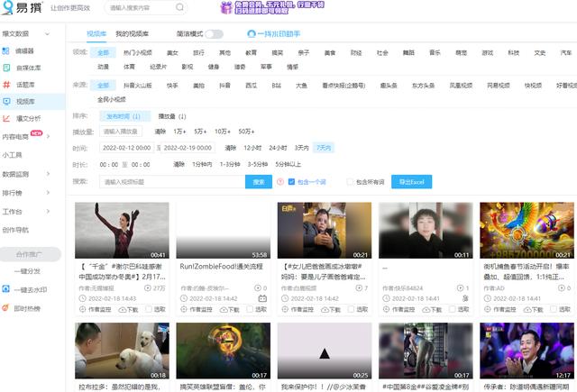Enable the 包含所有词 checkbox

(x=351, y=182)
